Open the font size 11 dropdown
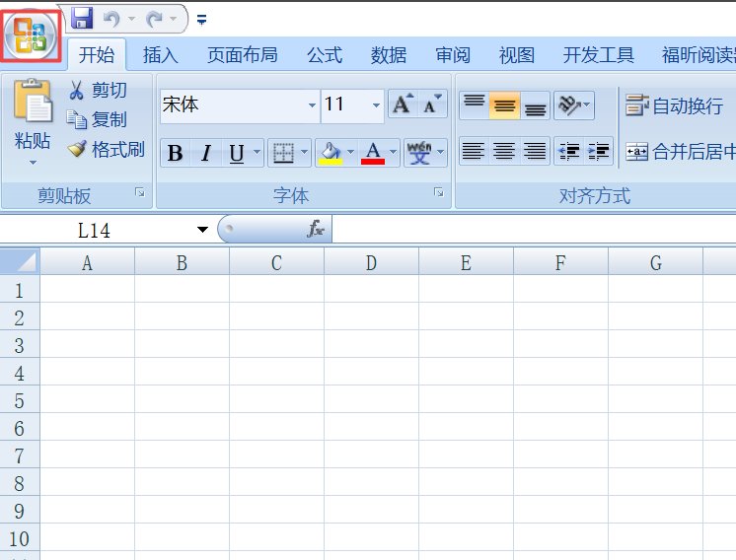736x560 pixels. [x=376, y=105]
